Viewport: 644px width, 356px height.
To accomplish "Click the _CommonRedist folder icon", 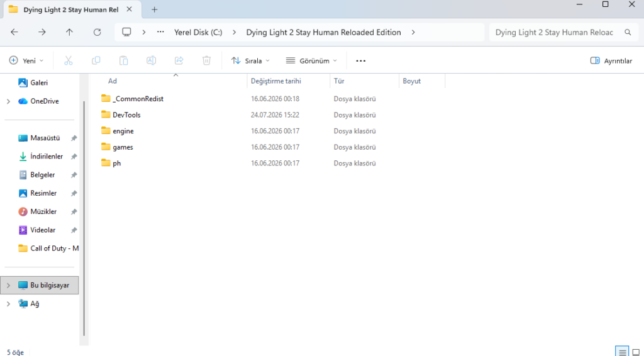I will (x=106, y=98).
